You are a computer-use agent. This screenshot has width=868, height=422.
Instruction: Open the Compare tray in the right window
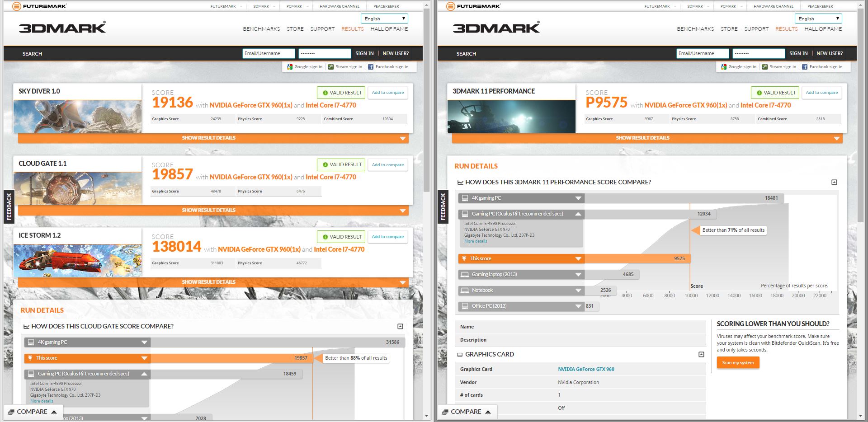pos(467,412)
